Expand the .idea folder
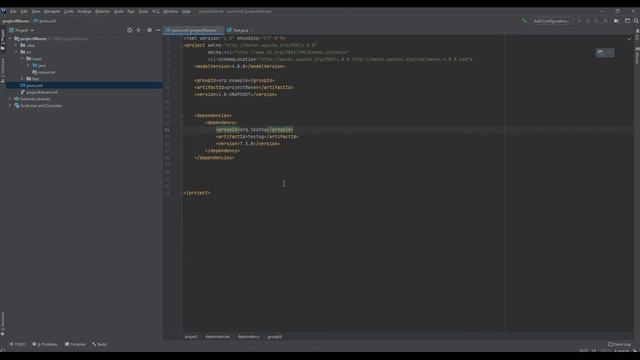The width and height of the screenshot is (640, 360). (x=16, y=45)
